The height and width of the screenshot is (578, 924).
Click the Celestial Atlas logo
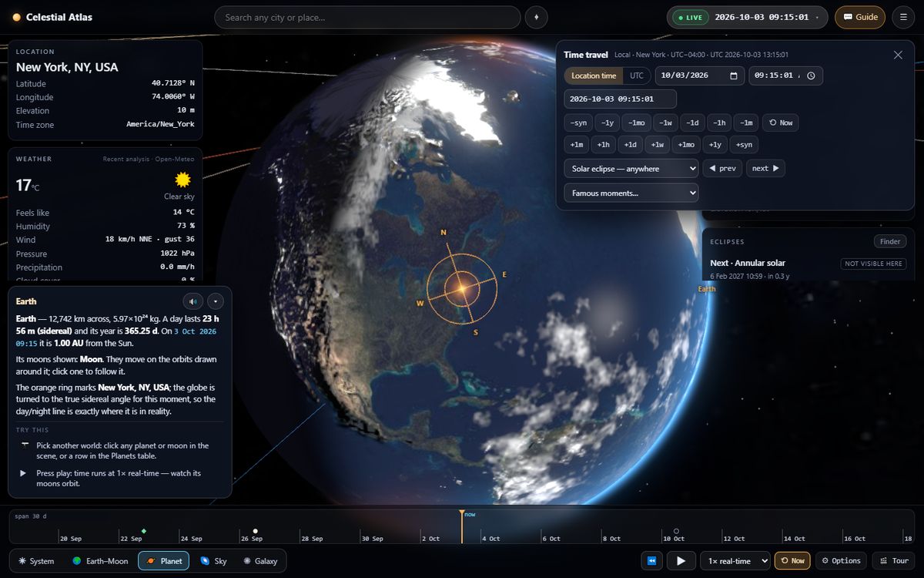pos(52,17)
